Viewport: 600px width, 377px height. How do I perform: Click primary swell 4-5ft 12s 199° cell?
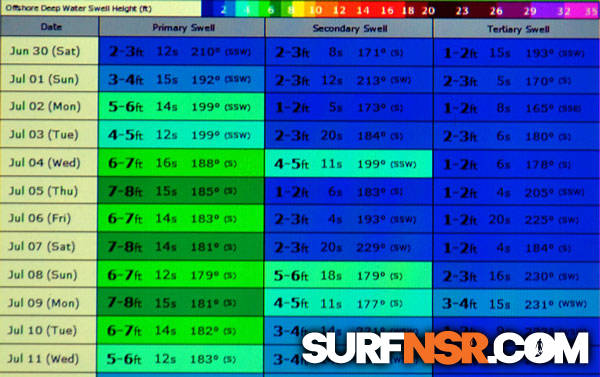coord(181,135)
